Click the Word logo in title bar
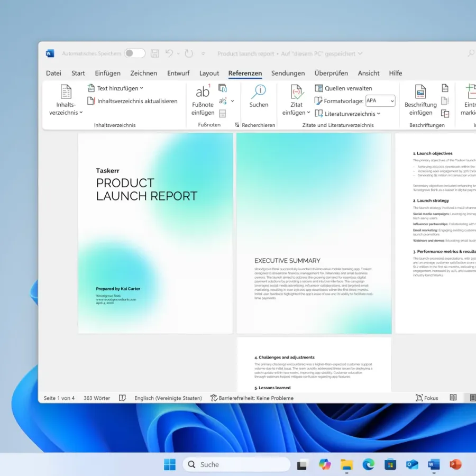The width and height of the screenshot is (476, 476). (x=50, y=53)
